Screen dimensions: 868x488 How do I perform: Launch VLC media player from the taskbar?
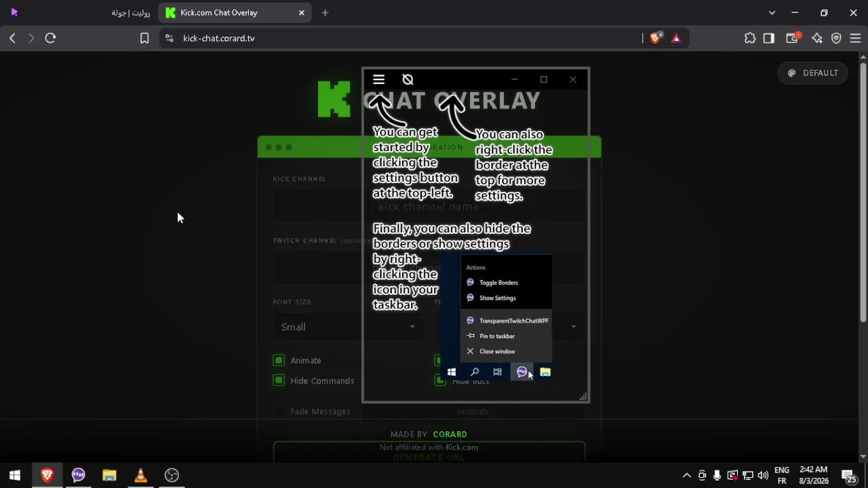pos(140,475)
